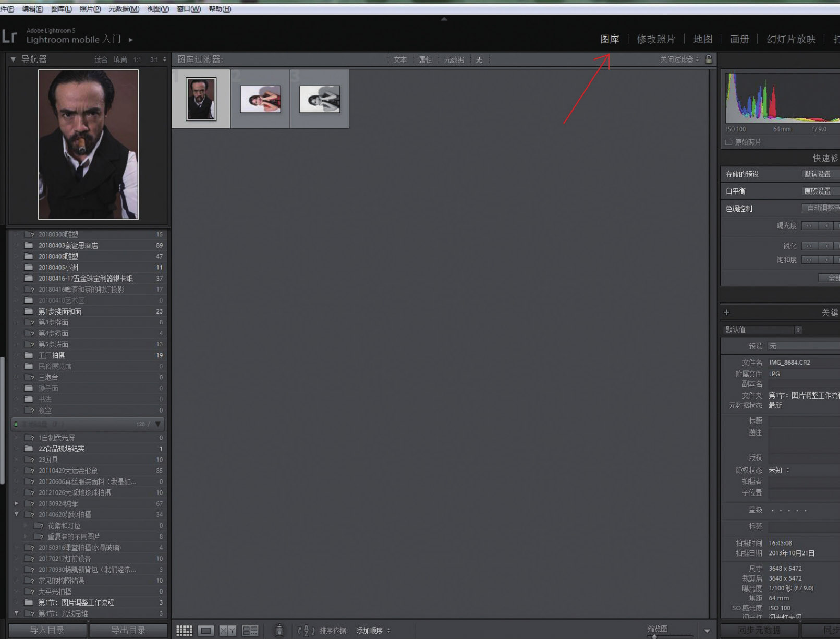The image size is (840, 639).
Task: Click the 导入目录 button
Action: 47,630
